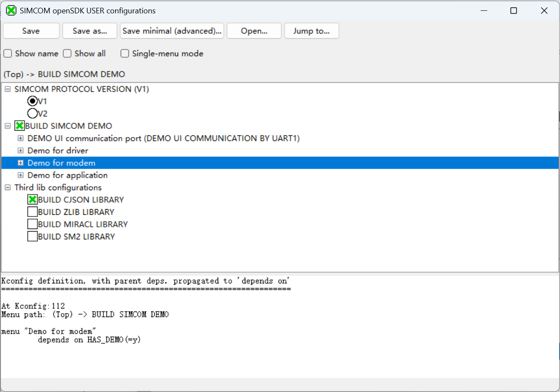Check BUILD MIRACL LIBRARY checkbox

pyautogui.click(x=32, y=224)
